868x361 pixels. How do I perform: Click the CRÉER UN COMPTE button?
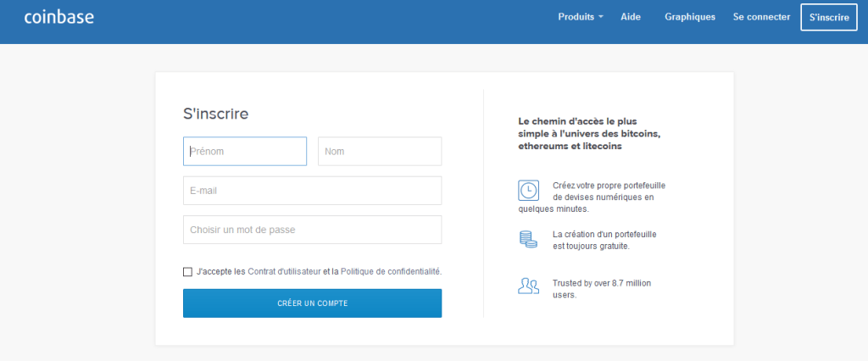[312, 303]
